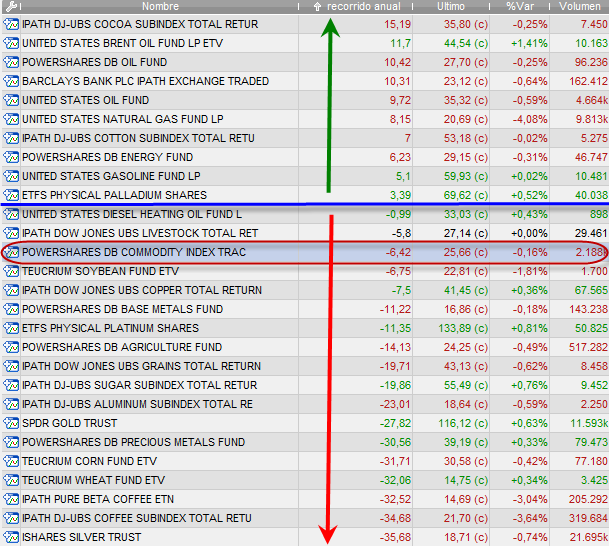This screenshot has width=609, height=546.
Task: Select ETFS PHYSICAL PALLADIUM SHARES name
Action: [115, 195]
